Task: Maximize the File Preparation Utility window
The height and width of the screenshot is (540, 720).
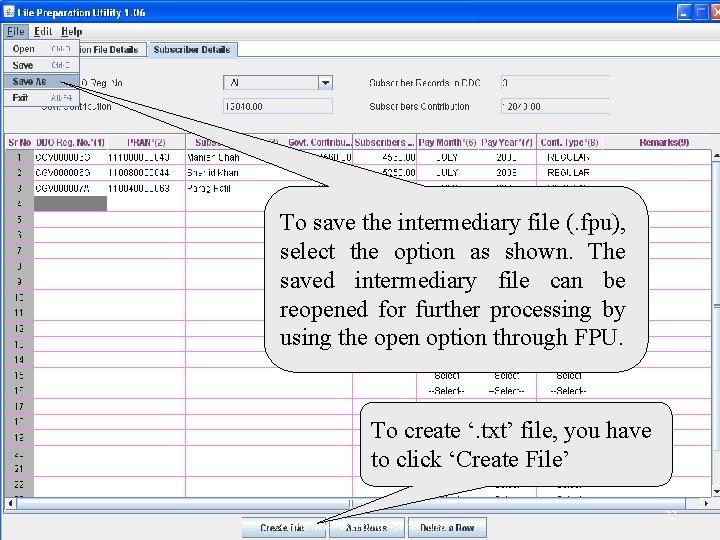Action: coord(701,12)
